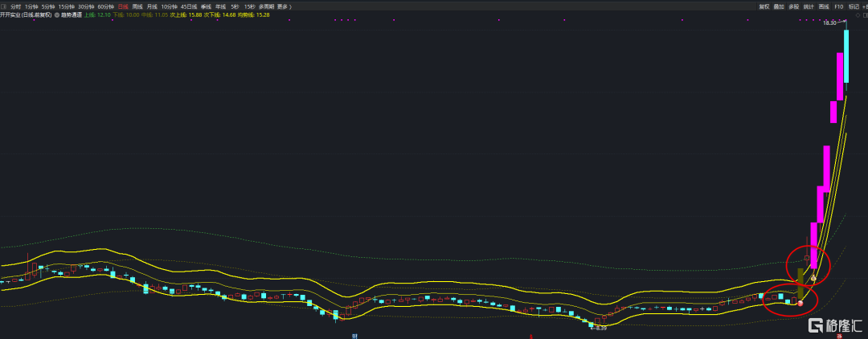Click the 中线: 11.05 value
The image size is (868, 339).
[x=154, y=15]
